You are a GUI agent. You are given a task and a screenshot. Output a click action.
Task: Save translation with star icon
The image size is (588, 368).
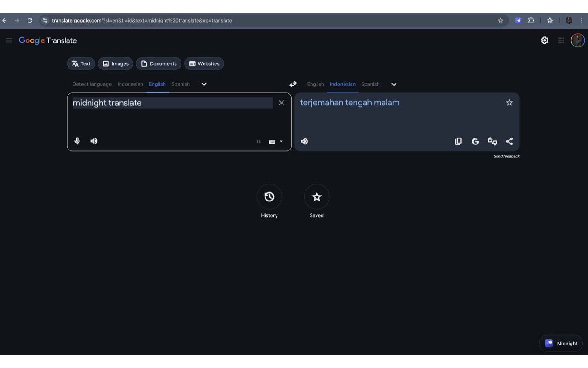pos(509,103)
